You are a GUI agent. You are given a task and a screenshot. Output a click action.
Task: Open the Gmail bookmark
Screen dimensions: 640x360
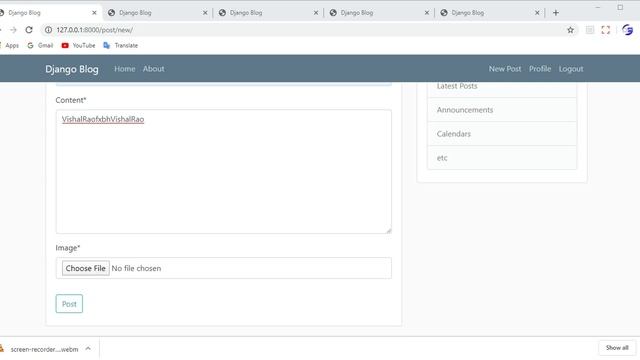[x=40, y=45]
